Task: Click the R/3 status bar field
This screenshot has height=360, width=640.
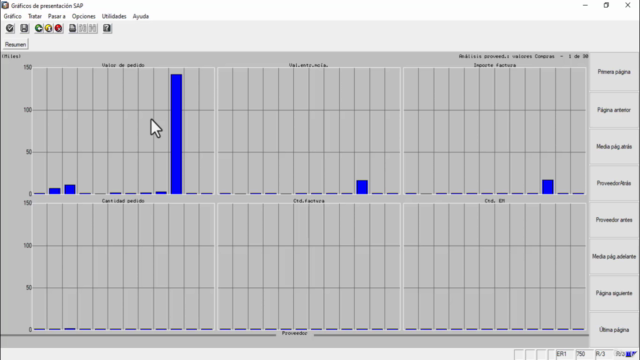Action: [x=604, y=354]
